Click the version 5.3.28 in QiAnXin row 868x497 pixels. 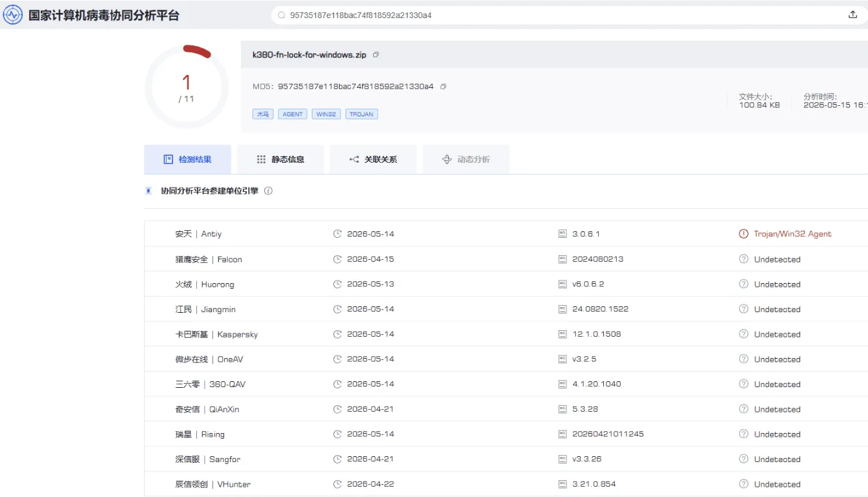[x=585, y=409]
